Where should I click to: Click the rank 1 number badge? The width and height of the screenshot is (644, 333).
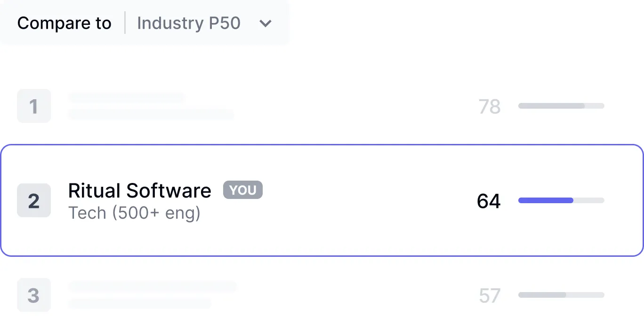(34, 106)
